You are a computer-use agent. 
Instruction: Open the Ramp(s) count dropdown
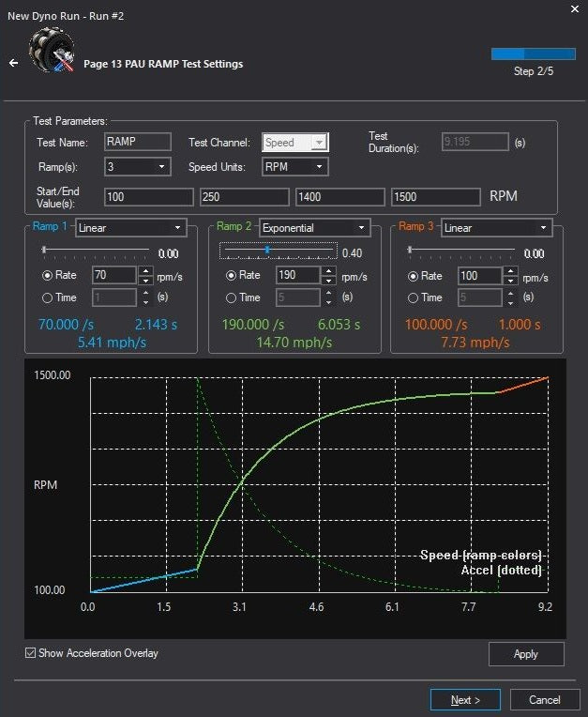click(138, 166)
